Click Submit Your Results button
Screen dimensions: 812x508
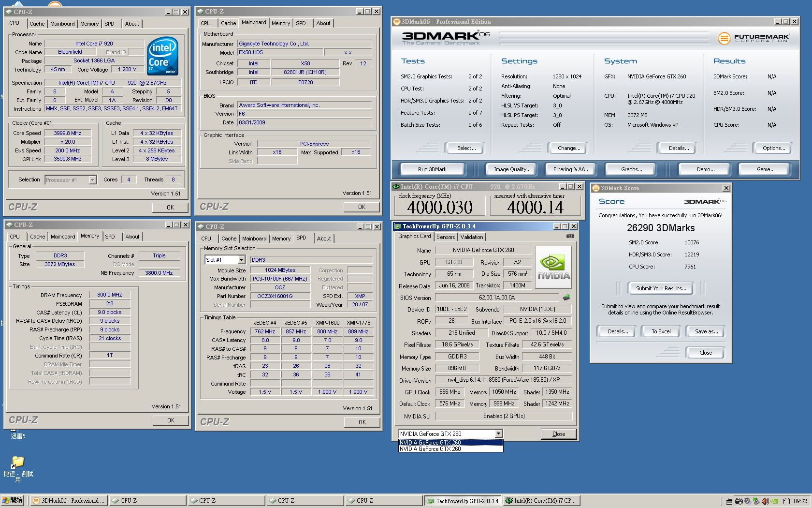click(661, 288)
